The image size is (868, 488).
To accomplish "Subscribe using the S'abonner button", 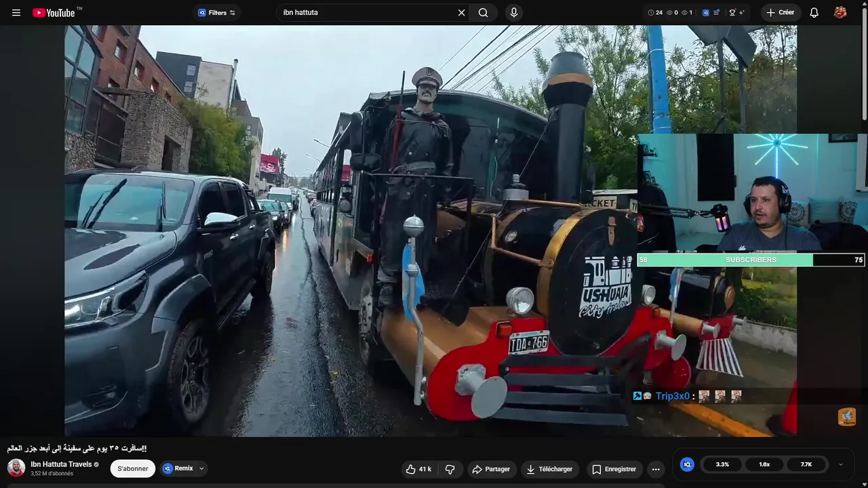I will [133, 468].
